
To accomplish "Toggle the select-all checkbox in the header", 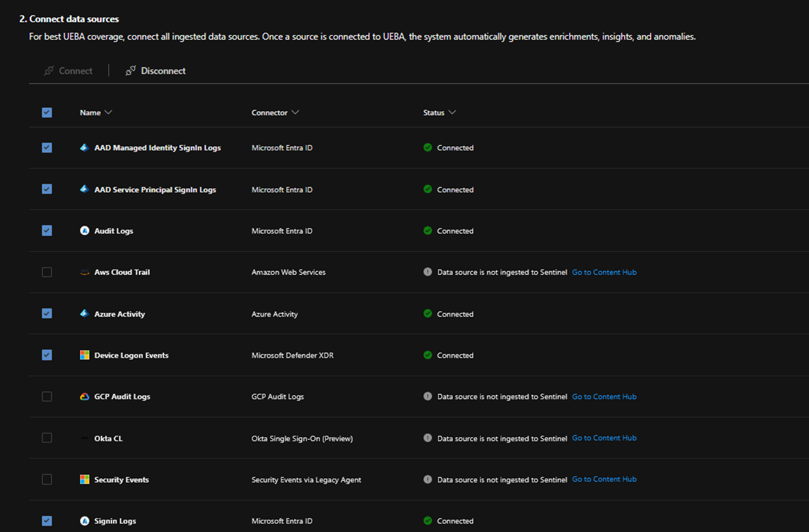I will click(x=47, y=113).
